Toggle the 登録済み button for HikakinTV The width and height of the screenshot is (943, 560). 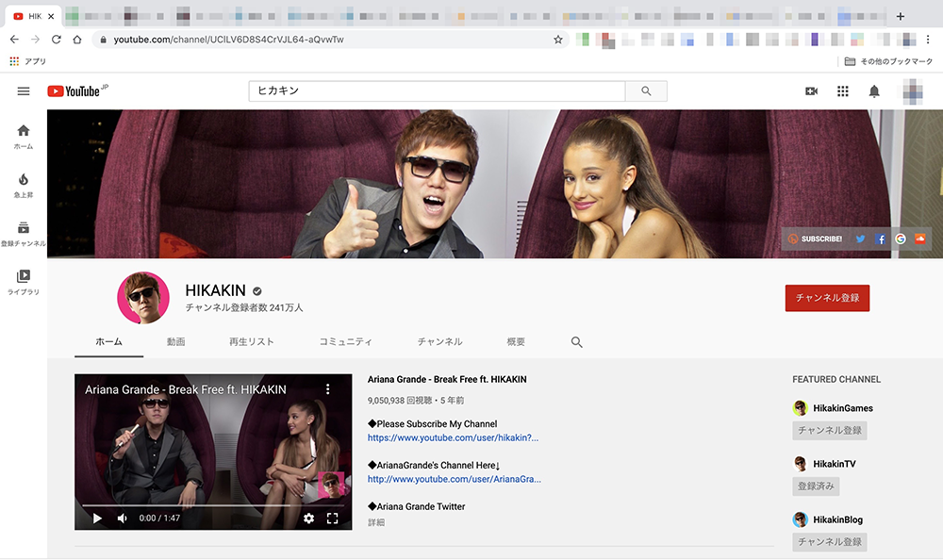click(x=816, y=486)
